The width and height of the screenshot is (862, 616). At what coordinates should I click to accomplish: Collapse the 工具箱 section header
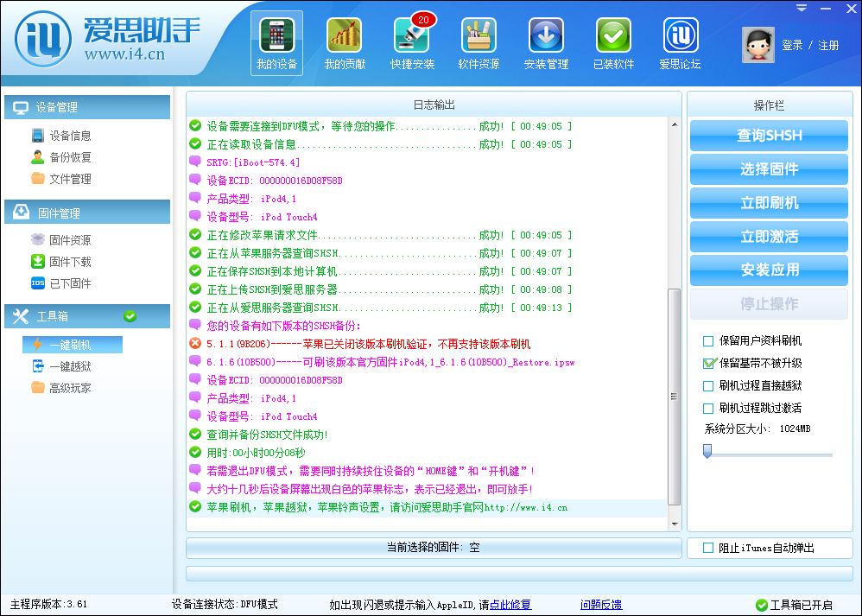pyautogui.click(x=87, y=316)
